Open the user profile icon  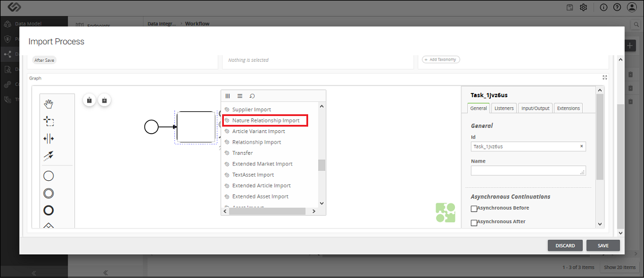click(632, 8)
